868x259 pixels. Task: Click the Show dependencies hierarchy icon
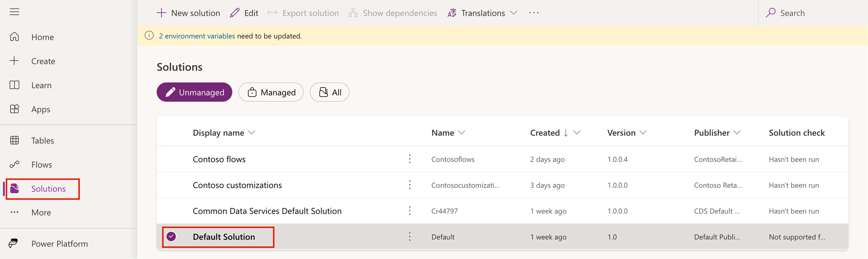[353, 13]
